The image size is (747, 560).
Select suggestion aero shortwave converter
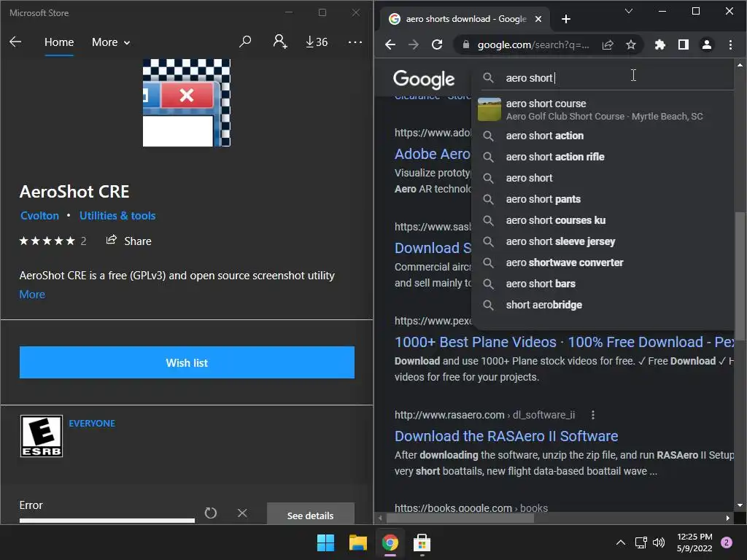[604, 262]
